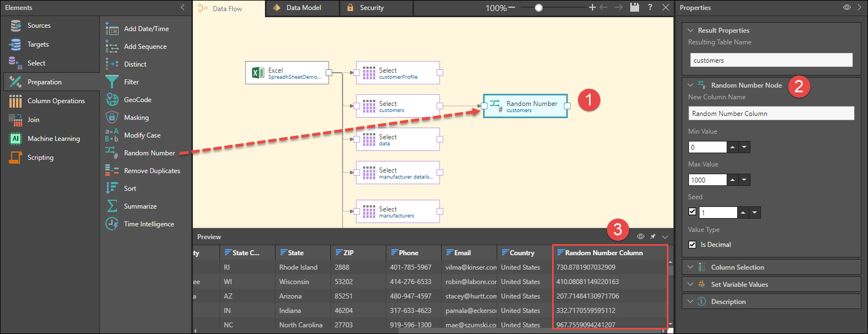Pin the Preview panel

pyautogui.click(x=653, y=237)
